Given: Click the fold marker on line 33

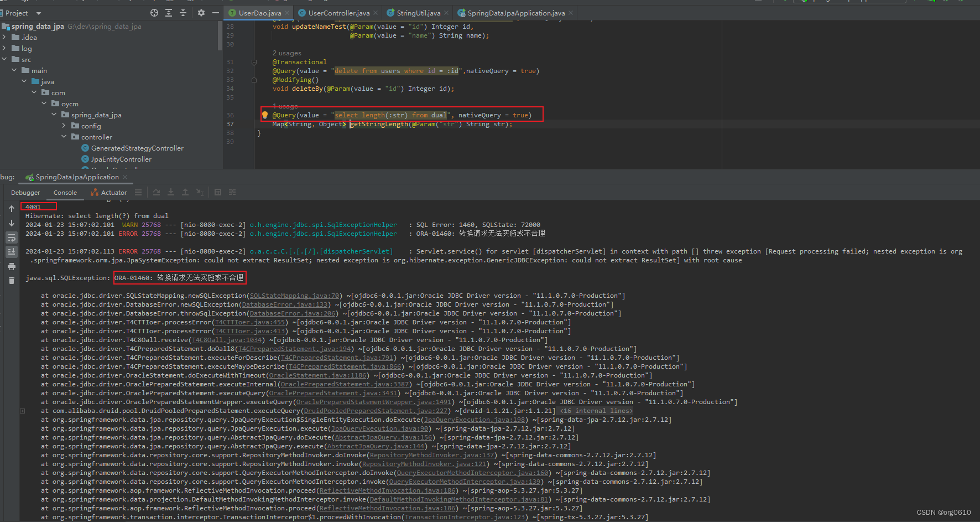Looking at the screenshot, I should [x=254, y=80].
